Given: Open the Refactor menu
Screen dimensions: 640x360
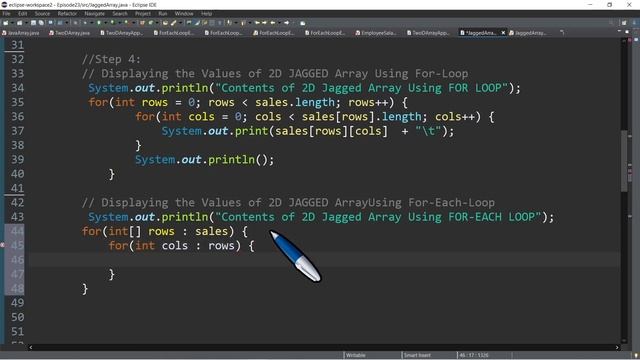Looking at the screenshot, I should pos(67,13).
